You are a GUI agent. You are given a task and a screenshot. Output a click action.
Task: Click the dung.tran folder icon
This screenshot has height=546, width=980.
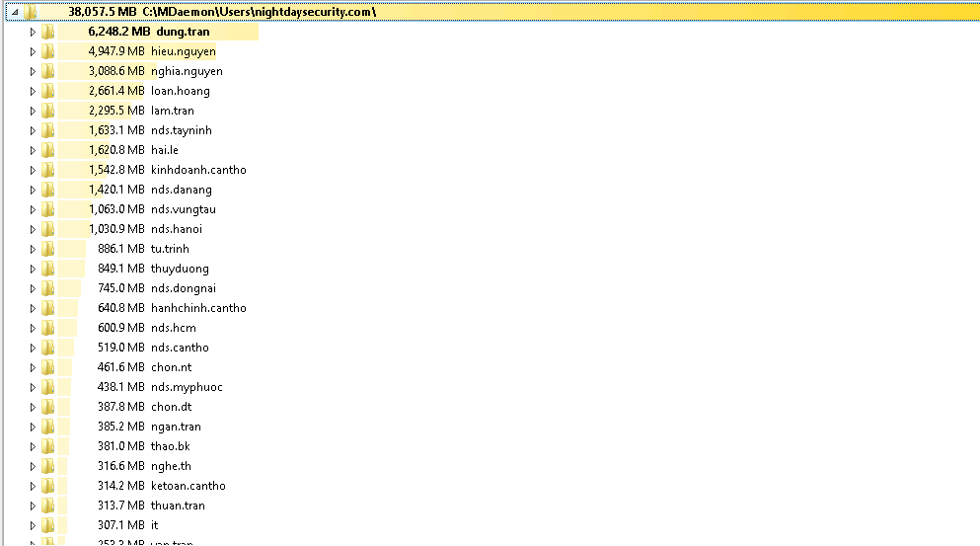tap(48, 32)
